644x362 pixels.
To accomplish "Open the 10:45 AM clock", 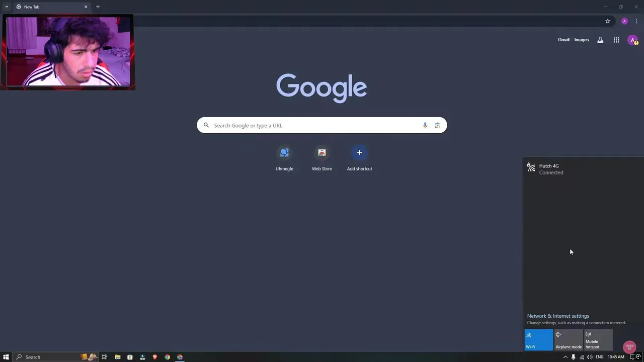I will coord(616,357).
